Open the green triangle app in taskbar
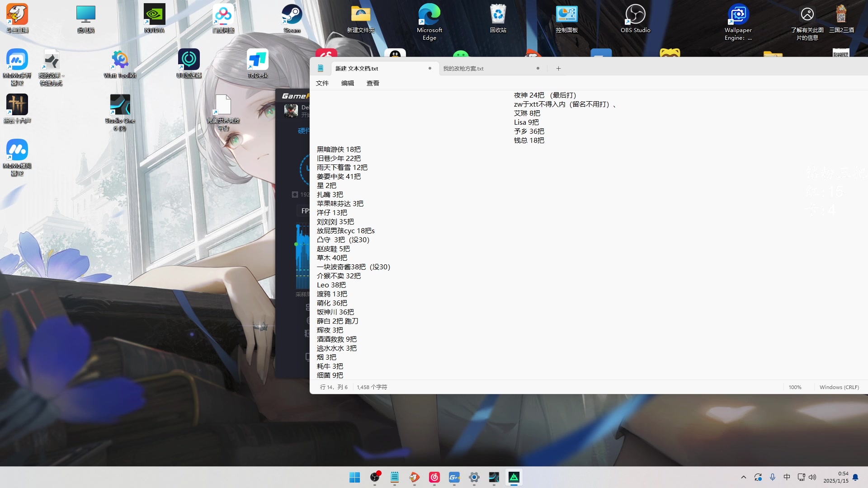This screenshot has width=868, height=488. coord(514,477)
